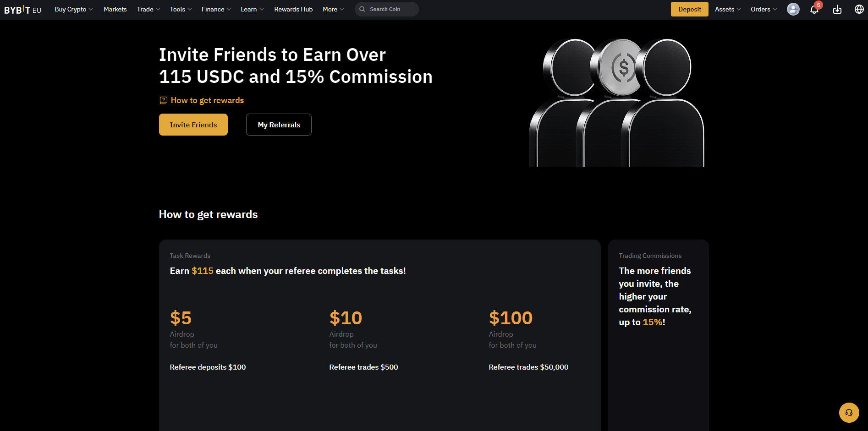Viewport: 868px width, 431px height.
Task: Expand the Buy Crypto dropdown
Action: pos(73,9)
